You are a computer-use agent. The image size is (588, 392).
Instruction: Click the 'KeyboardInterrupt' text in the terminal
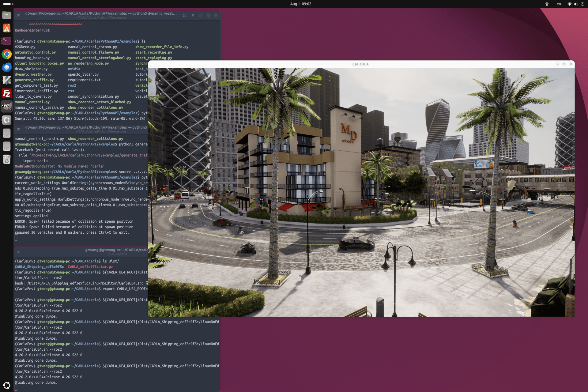click(32, 30)
